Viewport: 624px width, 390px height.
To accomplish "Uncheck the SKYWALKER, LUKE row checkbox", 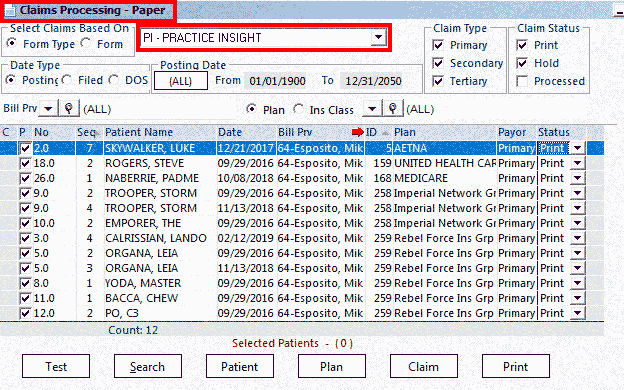I will 25,148.
